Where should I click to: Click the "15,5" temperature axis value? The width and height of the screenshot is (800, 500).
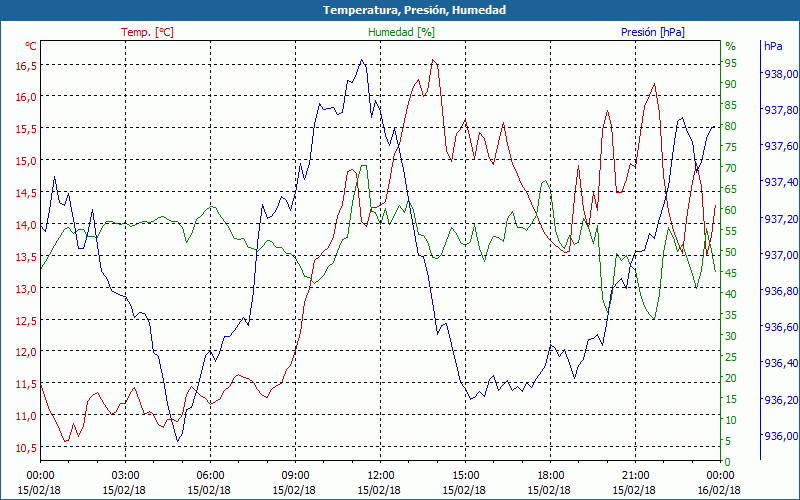(x=26, y=129)
